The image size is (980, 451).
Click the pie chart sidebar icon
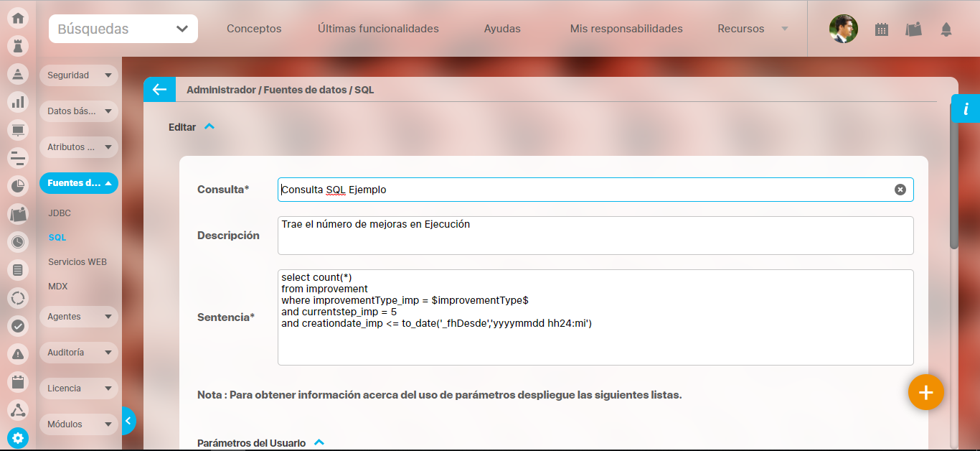tap(18, 186)
